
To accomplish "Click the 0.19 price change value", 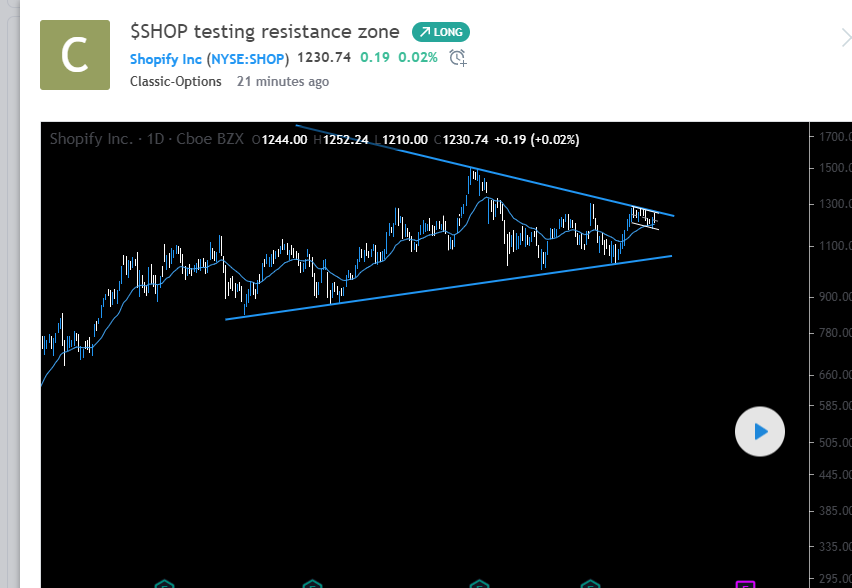I will [375, 57].
